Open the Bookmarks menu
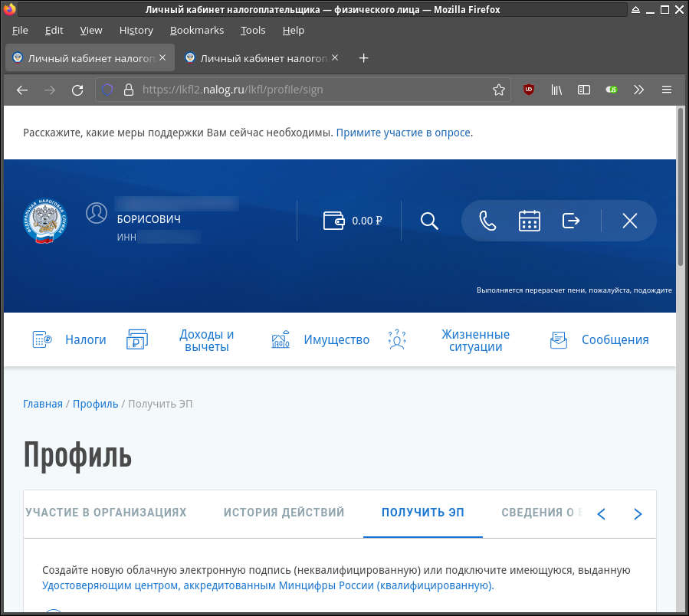Screen dimensions: 689x616 point(197,31)
